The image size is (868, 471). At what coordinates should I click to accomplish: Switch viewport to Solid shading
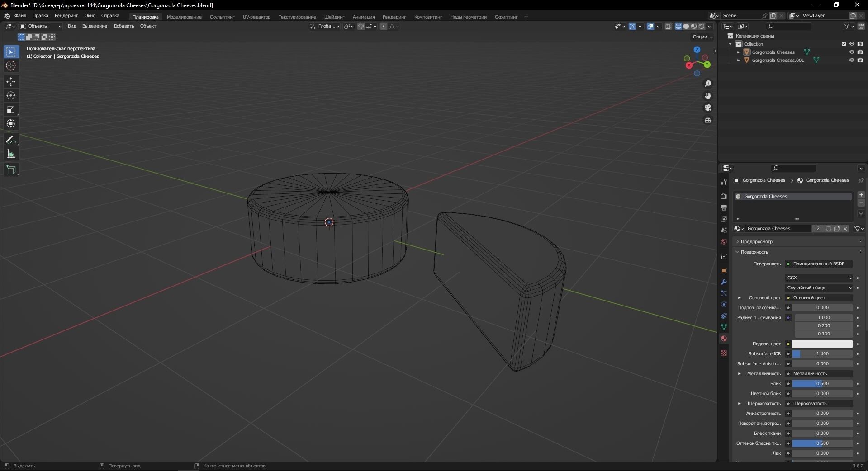pyautogui.click(x=686, y=26)
